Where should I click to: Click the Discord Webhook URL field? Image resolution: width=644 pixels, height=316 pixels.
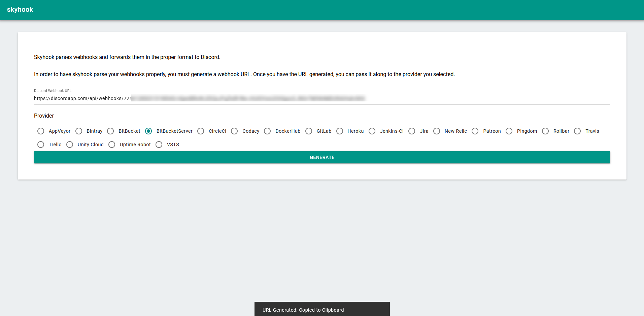tap(322, 98)
